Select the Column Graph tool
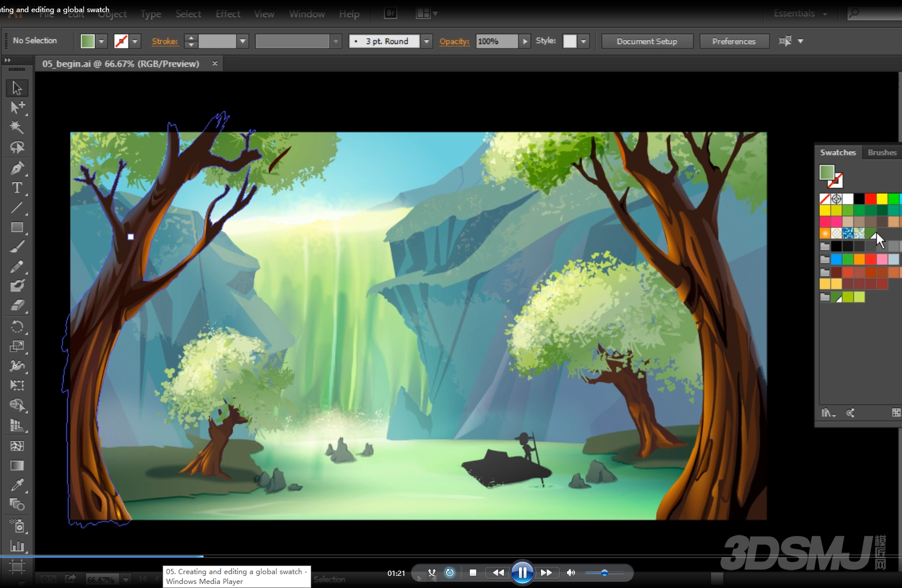The width and height of the screenshot is (902, 588). pyautogui.click(x=17, y=546)
